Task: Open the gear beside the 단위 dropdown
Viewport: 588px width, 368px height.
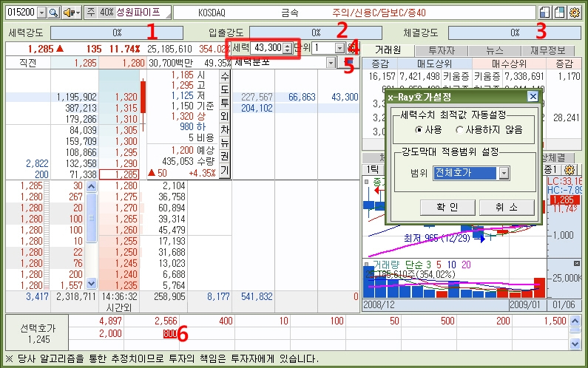Action: 352,48
